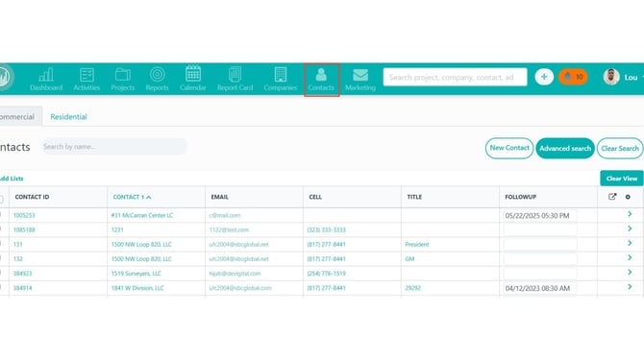Click the New Contact button

coord(509,148)
